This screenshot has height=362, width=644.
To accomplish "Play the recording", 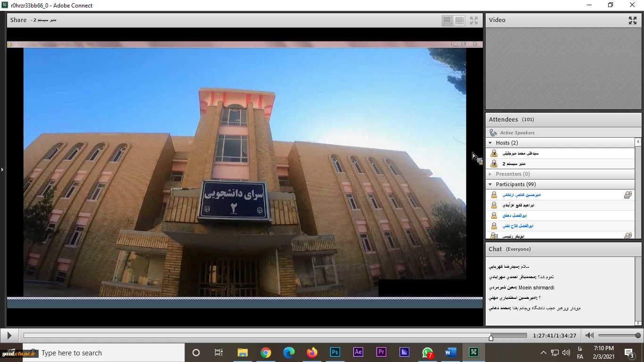I will pos(9,336).
